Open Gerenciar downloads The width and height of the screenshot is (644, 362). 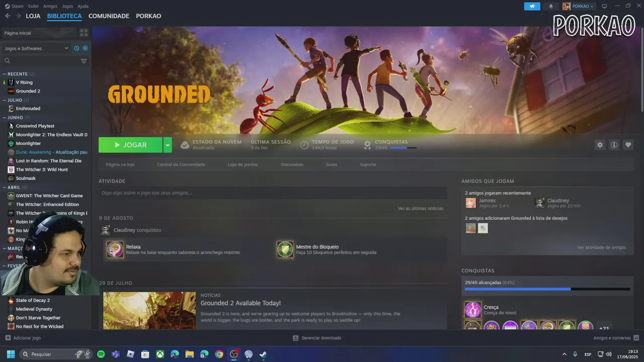(317, 338)
